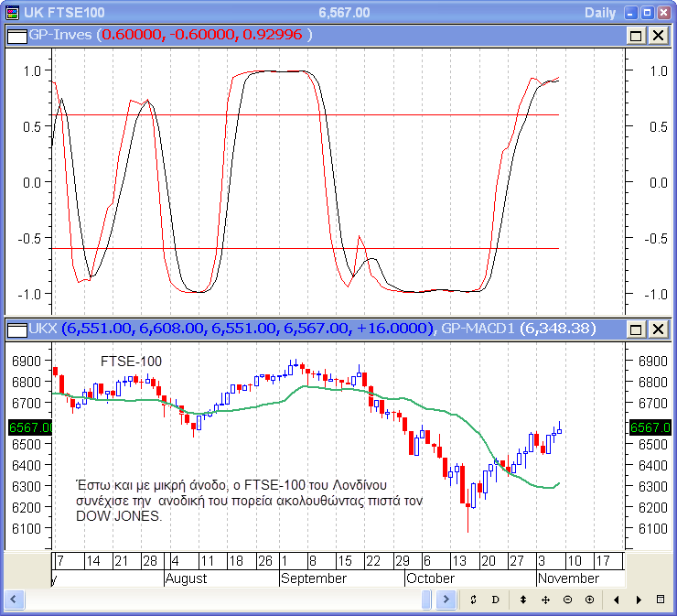Open the UKX pane menu icon
This screenshot has width=677, height=616.
click(17, 328)
